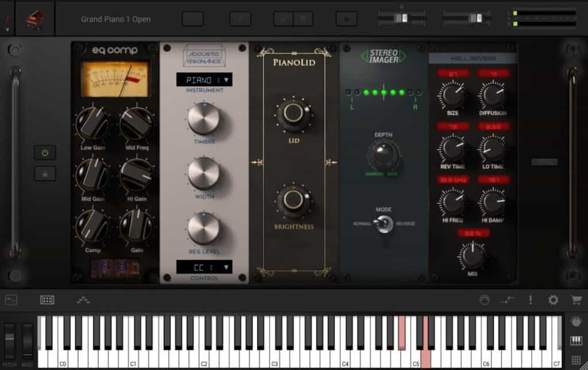Click the knob icon right of the keyboard

(577, 321)
